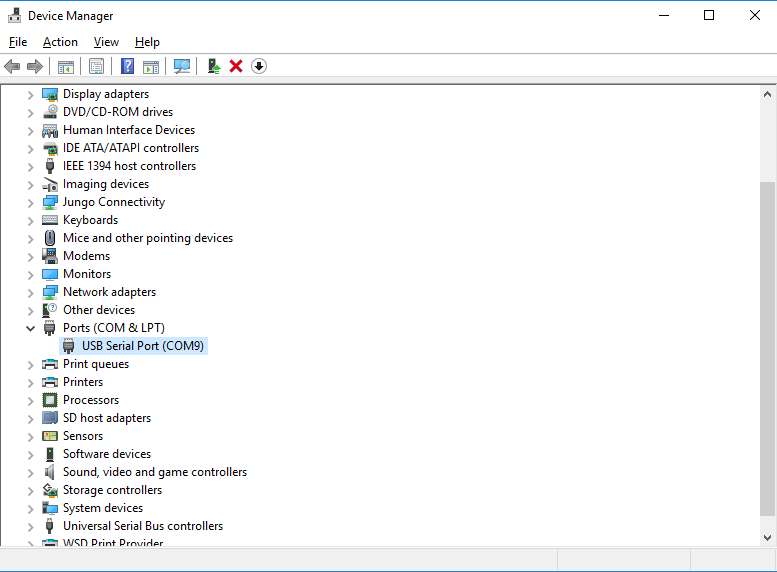Click the Update device driver toolbar icon
The image size is (777, 572).
point(213,66)
